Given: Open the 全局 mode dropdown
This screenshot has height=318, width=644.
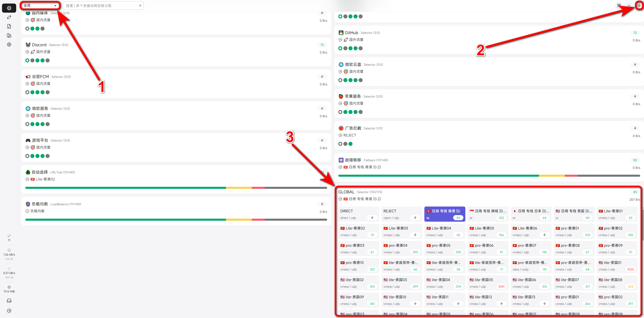Looking at the screenshot, I should [x=40, y=6].
